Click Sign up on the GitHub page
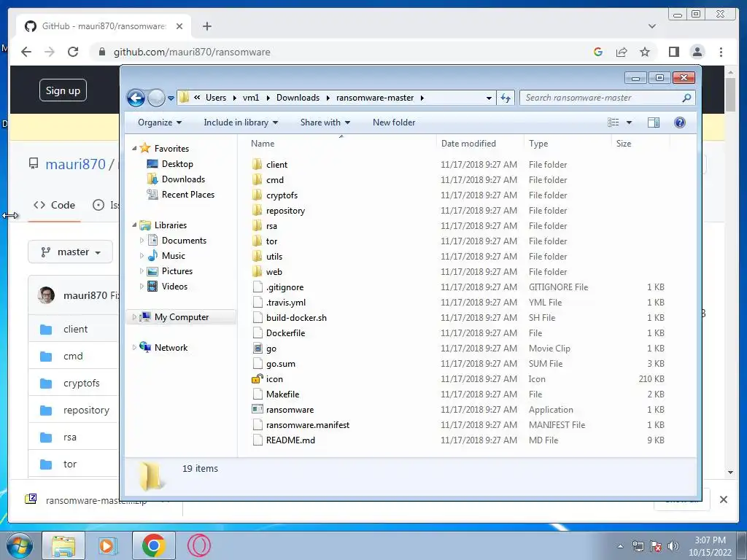This screenshot has height=560, width=747. 63,90
